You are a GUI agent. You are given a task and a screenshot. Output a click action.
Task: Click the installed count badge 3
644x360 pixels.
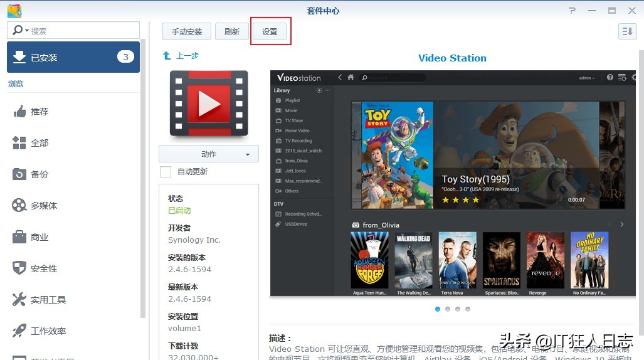coord(125,56)
